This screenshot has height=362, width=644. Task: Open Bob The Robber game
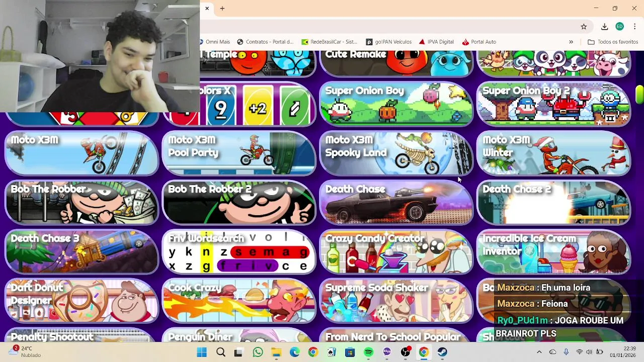(82, 203)
